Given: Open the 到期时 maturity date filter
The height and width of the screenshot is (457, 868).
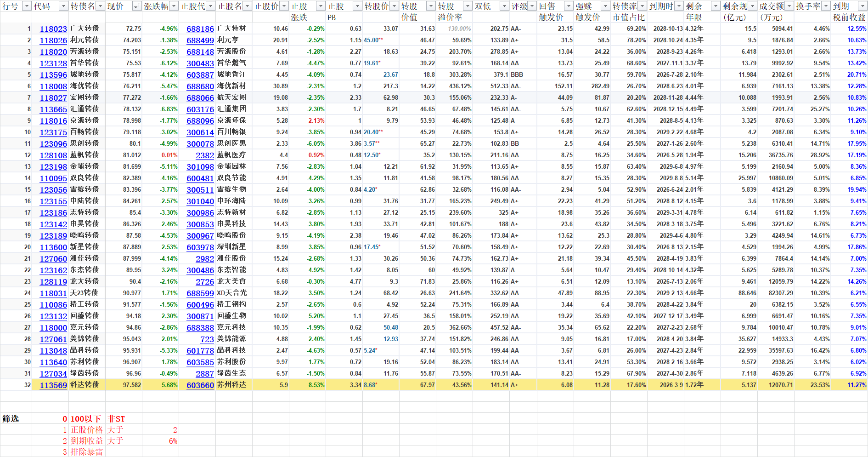Looking at the screenshot, I should coord(679,6).
